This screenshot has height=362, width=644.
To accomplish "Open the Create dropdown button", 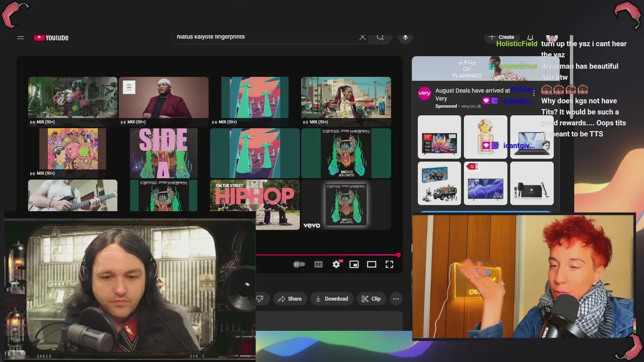I will coord(502,37).
